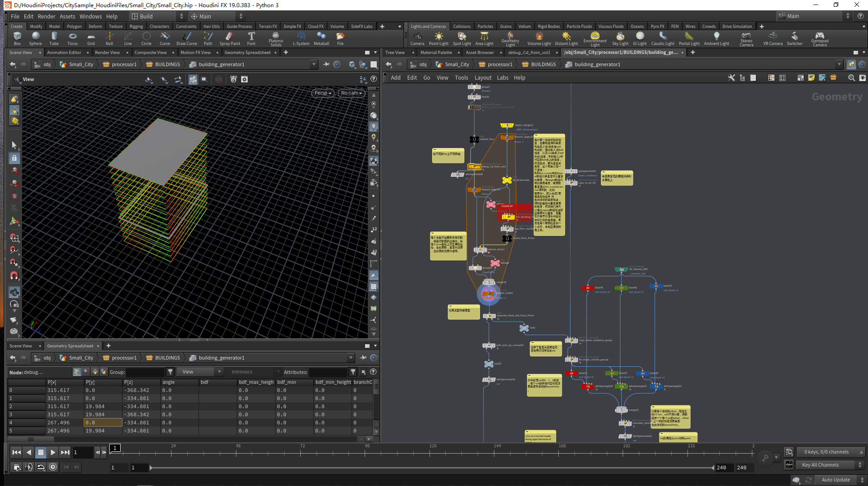This screenshot has width=868, height=486.
Task: Click the Metaball tool icon
Action: pos(321,38)
